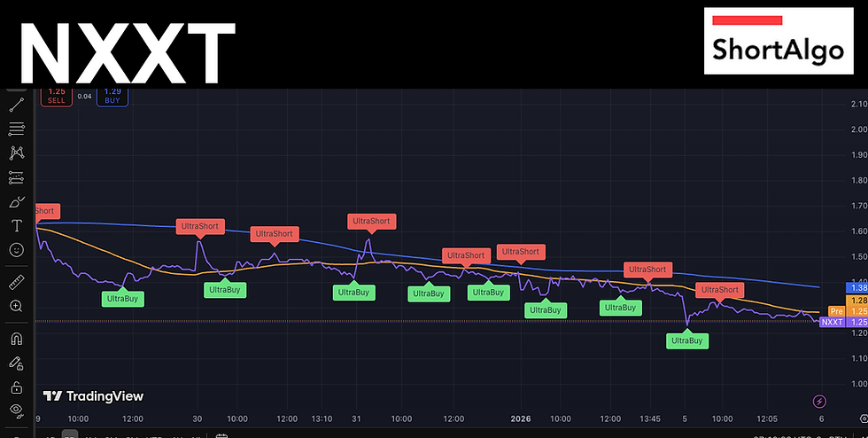This screenshot has height=438, width=868.
Task: Click the 1.50 price scale label
Action: (859, 257)
